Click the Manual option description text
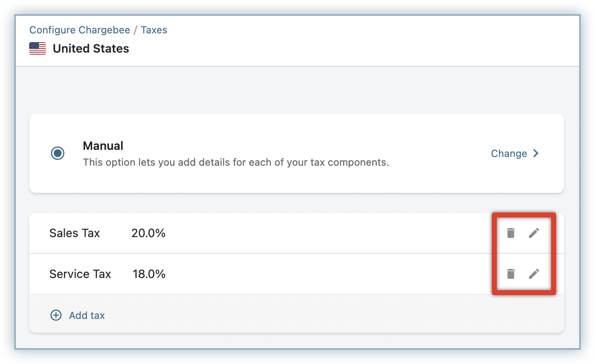595x364 pixels. click(x=236, y=162)
